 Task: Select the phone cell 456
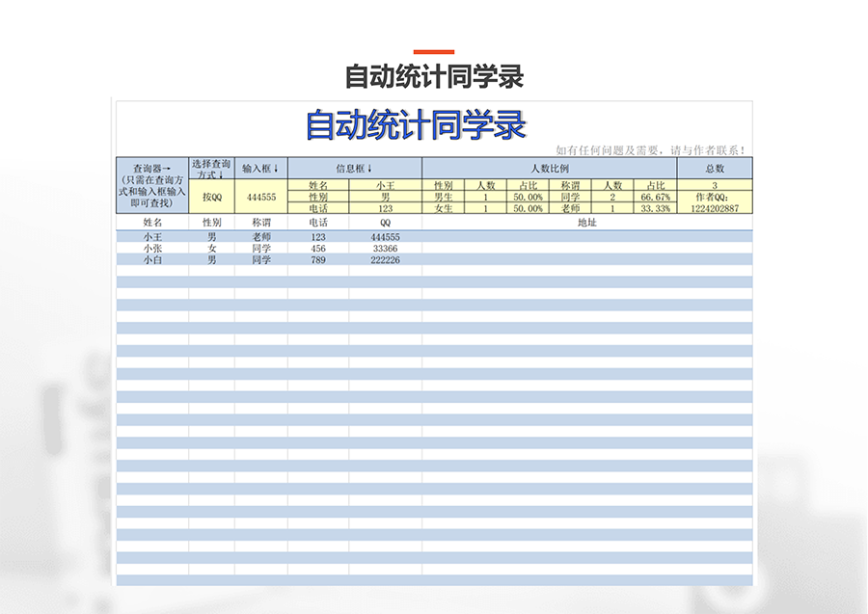point(318,249)
